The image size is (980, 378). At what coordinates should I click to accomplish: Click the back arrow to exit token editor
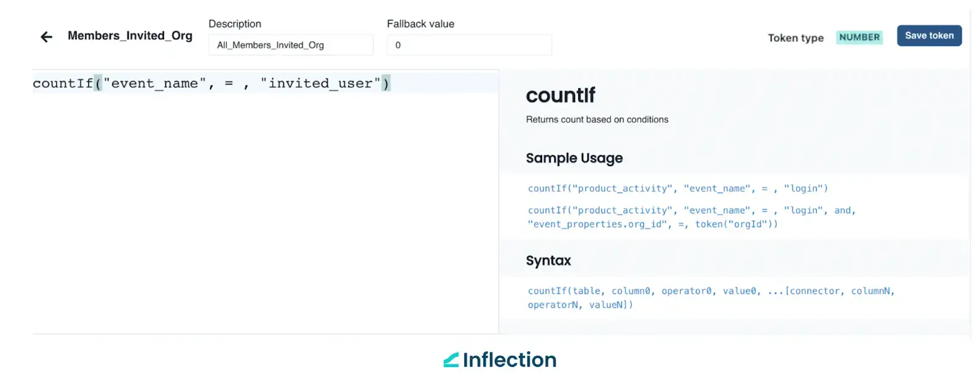pos(46,37)
